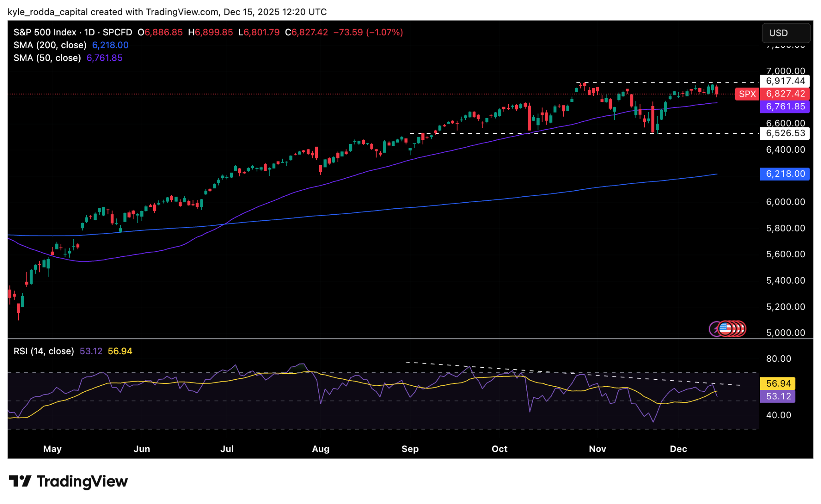This screenshot has height=504, width=821.
Task: Click the Dec label on time axis
Action: (x=678, y=449)
